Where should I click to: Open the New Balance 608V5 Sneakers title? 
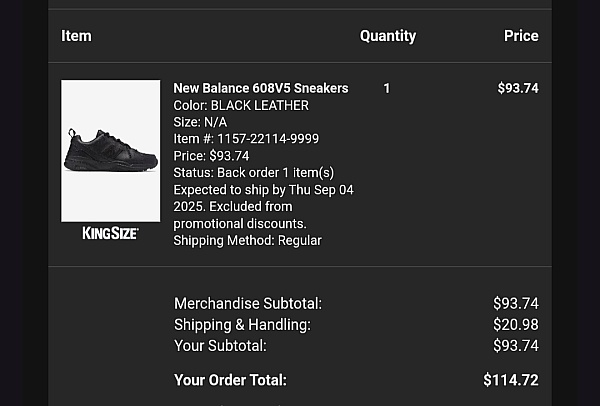(261, 88)
